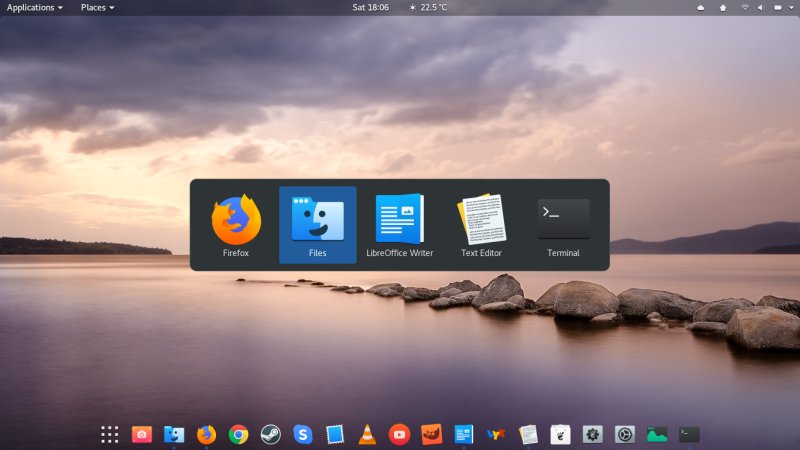The width and height of the screenshot is (800, 450).
Task: Open the cloud indicator in top bar
Action: coord(700,7)
